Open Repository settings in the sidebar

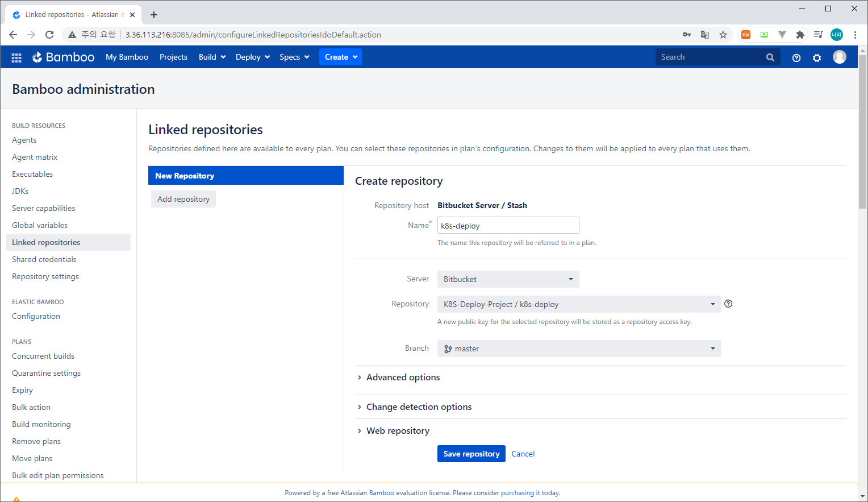click(45, 276)
